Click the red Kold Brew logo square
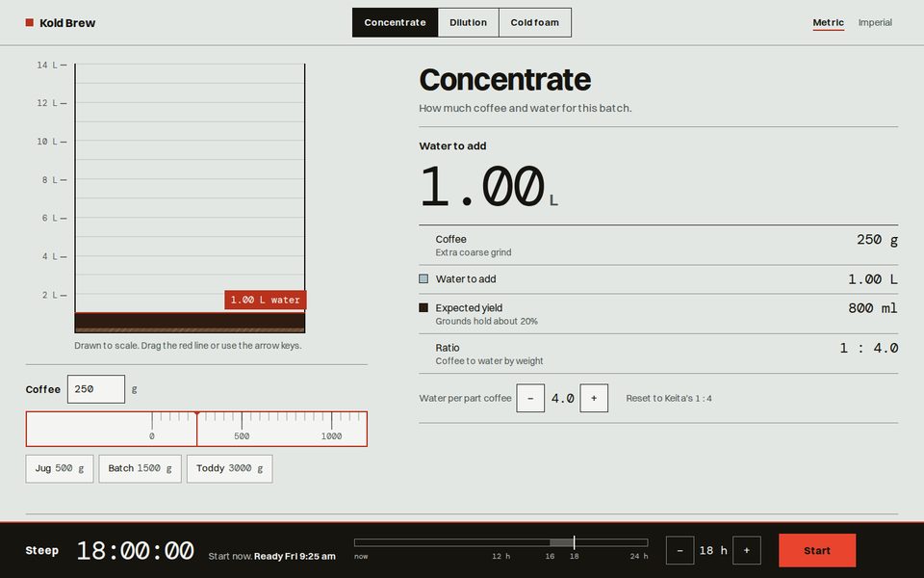Image resolution: width=924 pixels, height=578 pixels. [30, 22]
